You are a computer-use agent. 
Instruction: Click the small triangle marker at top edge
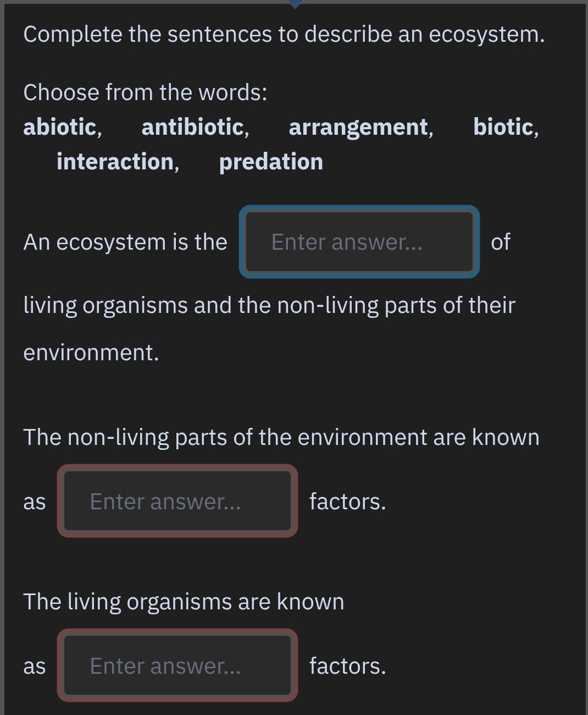tap(295, 3)
